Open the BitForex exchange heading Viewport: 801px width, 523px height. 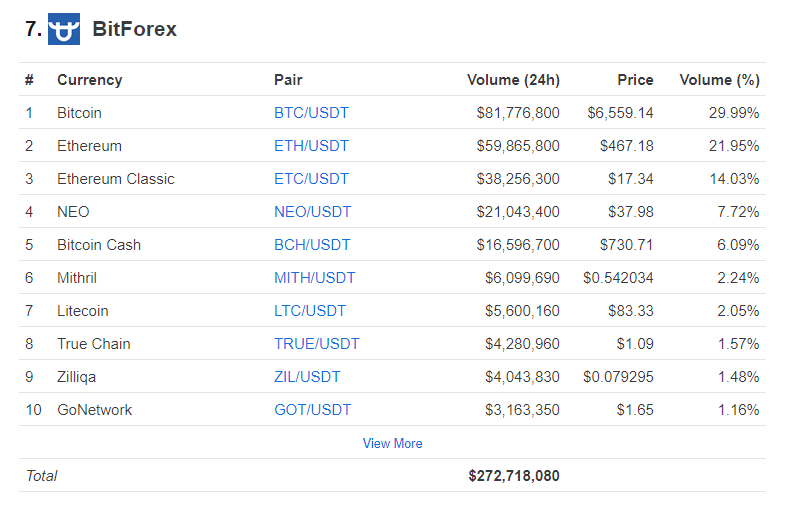(x=134, y=29)
